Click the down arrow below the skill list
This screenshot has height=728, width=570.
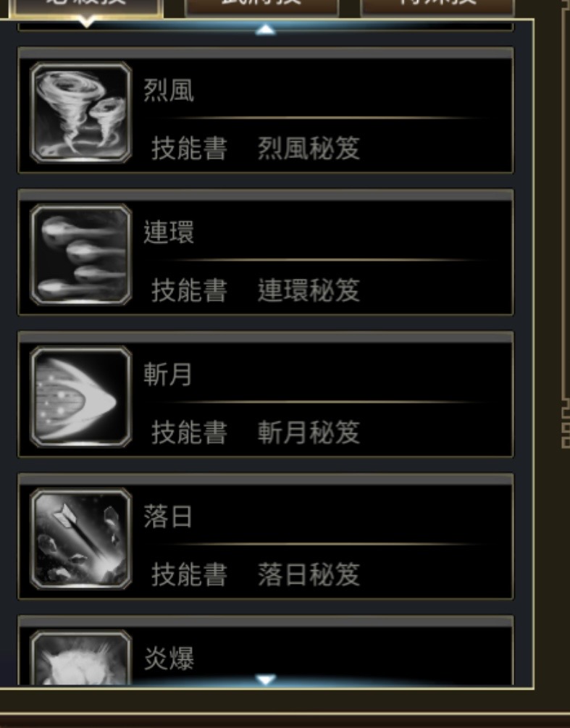(x=266, y=679)
